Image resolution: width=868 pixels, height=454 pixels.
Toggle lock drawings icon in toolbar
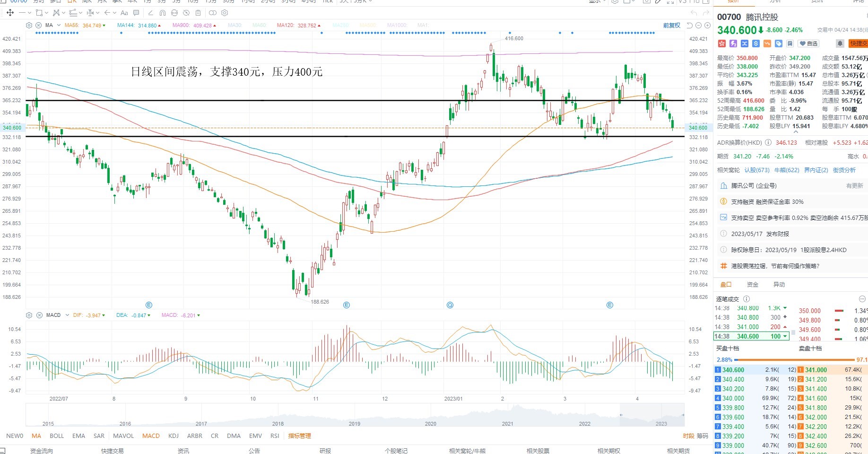[174, 13]
